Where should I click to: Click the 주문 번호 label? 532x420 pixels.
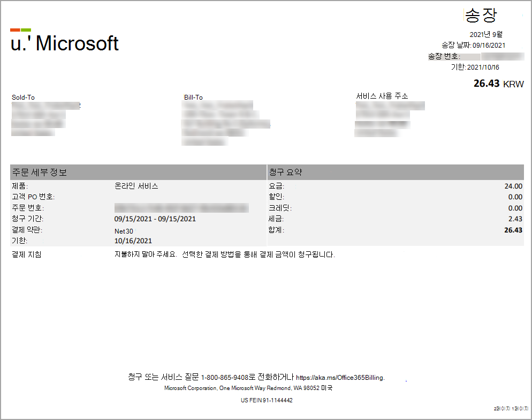[x=28, y=208]
